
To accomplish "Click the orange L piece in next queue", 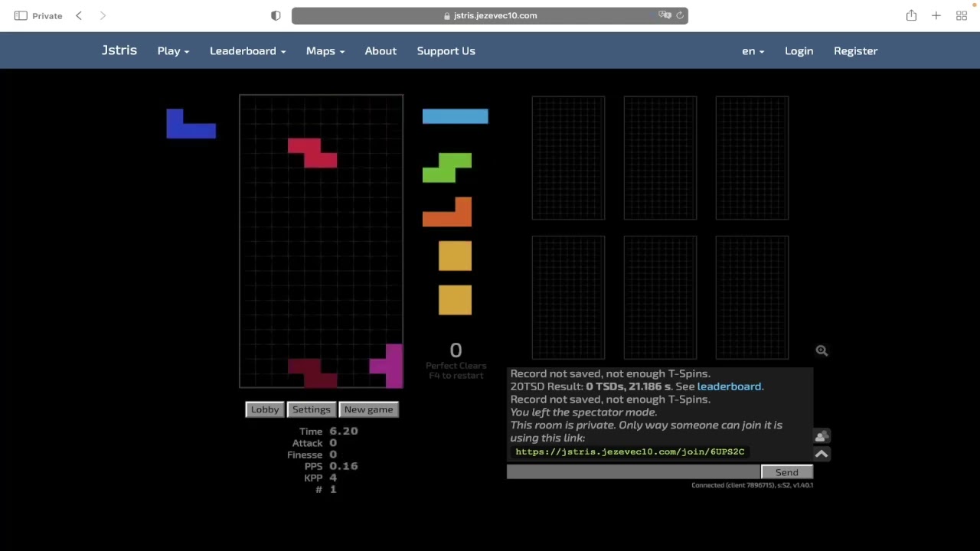I will pyautogui.click(x=447, y=212).
